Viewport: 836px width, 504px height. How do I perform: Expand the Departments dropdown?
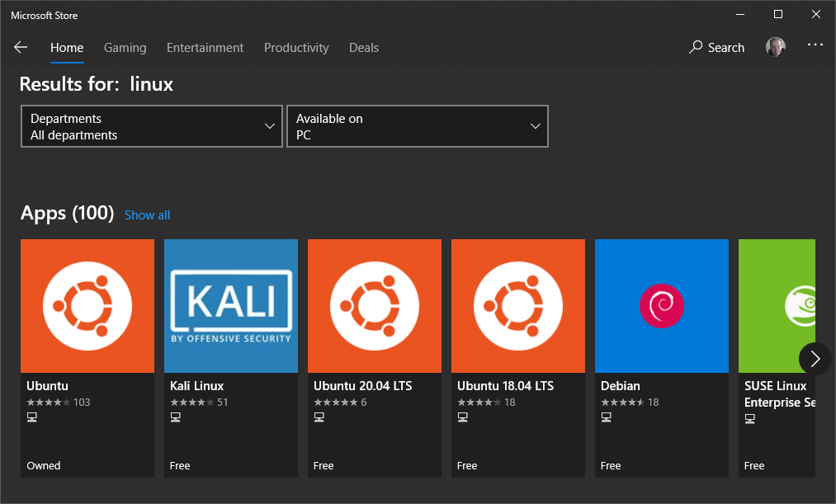point(151,125)
